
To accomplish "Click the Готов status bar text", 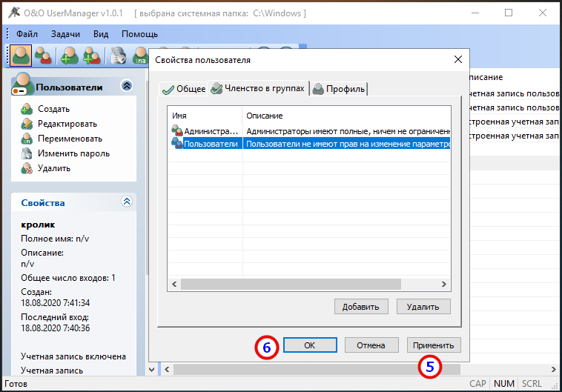I will [x=16, y=384].
